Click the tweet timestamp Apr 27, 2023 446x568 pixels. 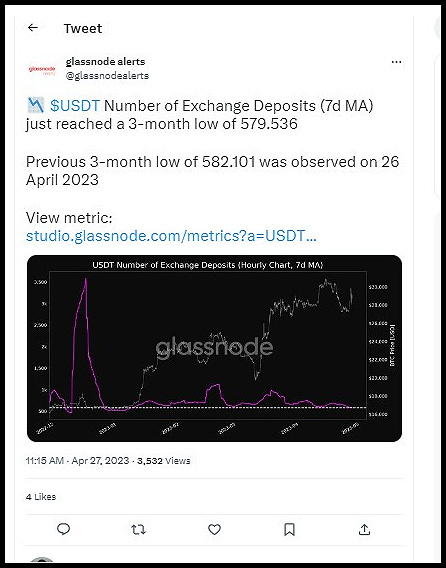[x=78, y=461]
